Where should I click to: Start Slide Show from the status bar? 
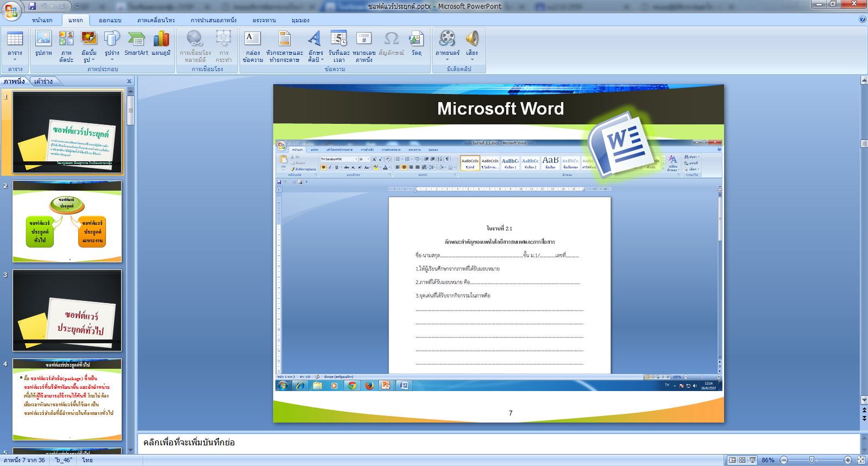[752, 460]
